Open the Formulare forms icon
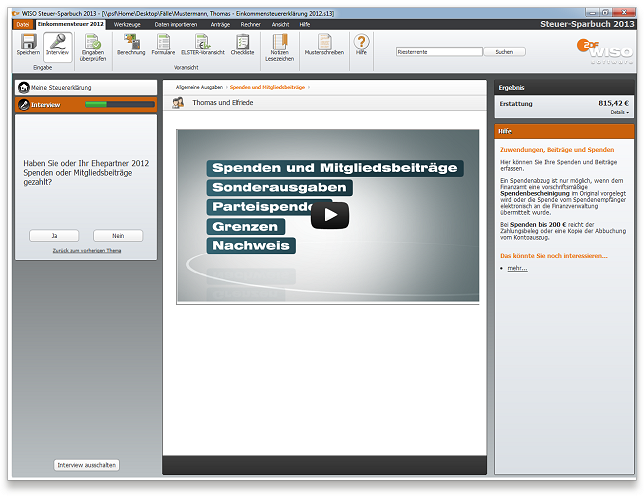The width and height of the screenshot is (644, 500). (163, 45)
